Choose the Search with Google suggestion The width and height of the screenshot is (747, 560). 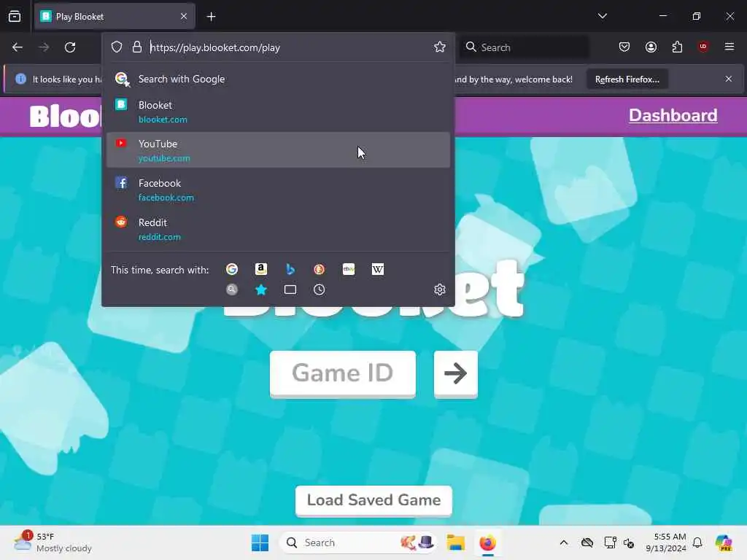pyautogui.click(x=278, y=79)
